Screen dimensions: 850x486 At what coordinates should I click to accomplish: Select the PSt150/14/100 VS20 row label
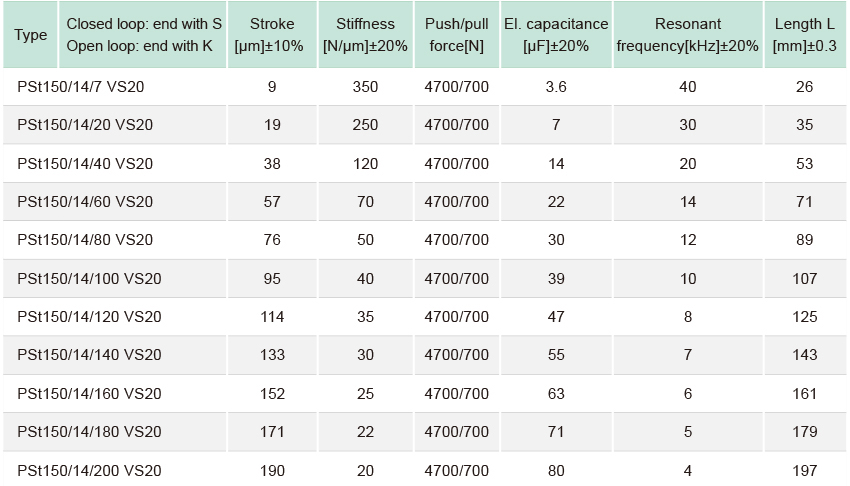click(x=89, y=278)
